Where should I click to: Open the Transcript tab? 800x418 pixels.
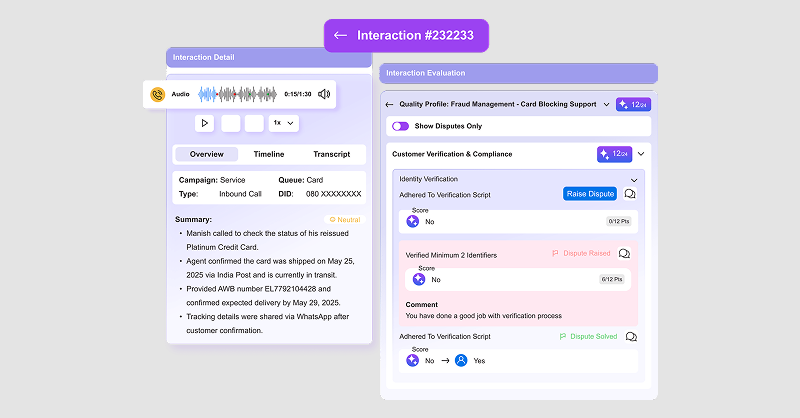(x=331, y=154)
